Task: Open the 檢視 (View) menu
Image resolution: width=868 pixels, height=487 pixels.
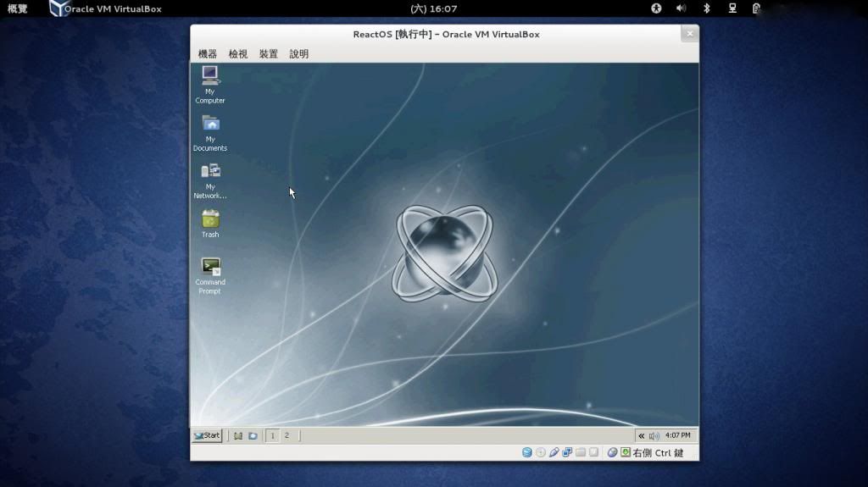Action: pyautogui.click(x=238, y=53)
